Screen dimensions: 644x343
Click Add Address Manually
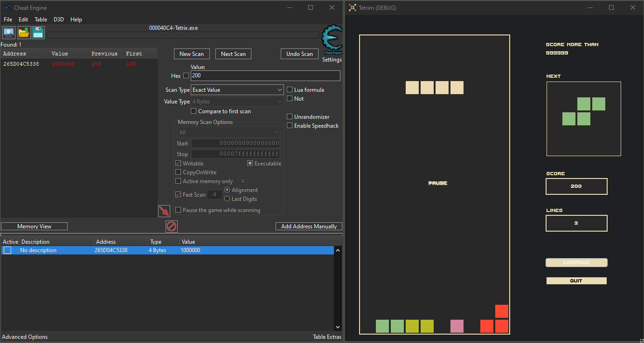coord(309,226)
